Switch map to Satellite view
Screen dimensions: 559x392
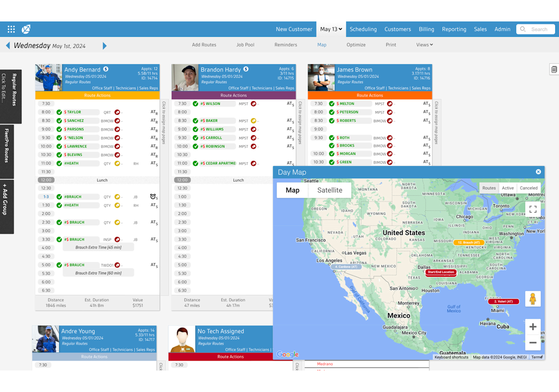(330, 190)
